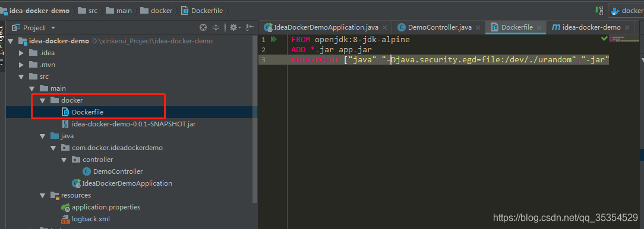Hide the Project panel with the arrow icon

[x=250, y=27]
